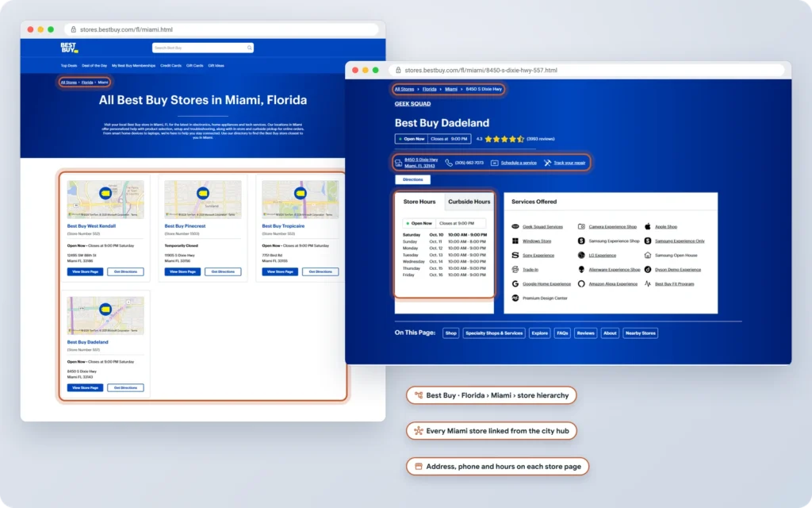Click the Geek Squad Services icon
The image size is (812, 508).
click(515, 226)
